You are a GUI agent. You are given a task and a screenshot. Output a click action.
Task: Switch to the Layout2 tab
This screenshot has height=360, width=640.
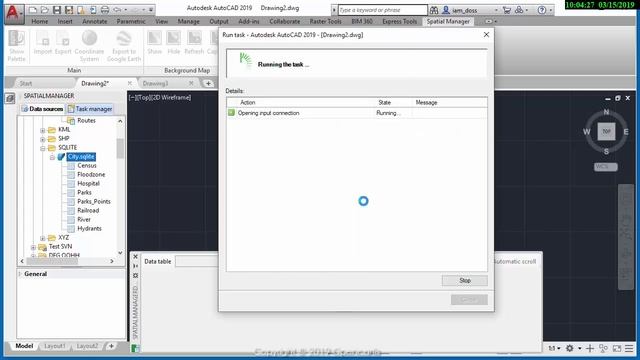tap(87, 346)
